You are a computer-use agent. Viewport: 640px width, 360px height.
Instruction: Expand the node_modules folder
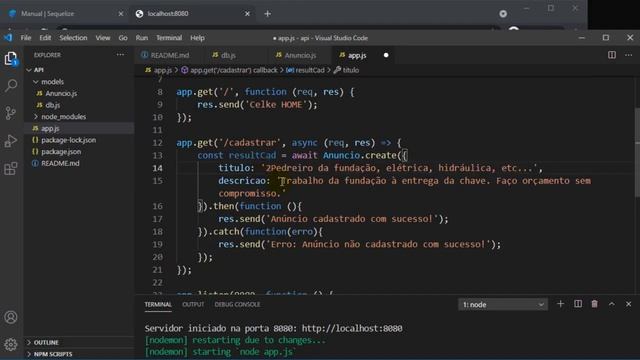coord(36,117)
